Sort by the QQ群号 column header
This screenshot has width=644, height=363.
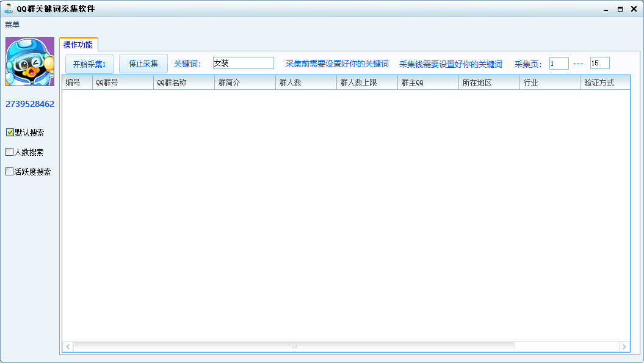(123, 82)
